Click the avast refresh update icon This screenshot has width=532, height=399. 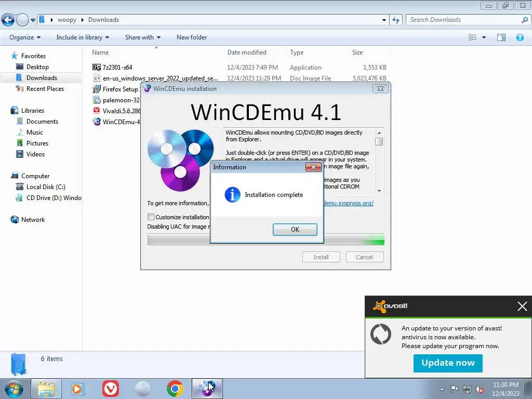pos(381,334)
